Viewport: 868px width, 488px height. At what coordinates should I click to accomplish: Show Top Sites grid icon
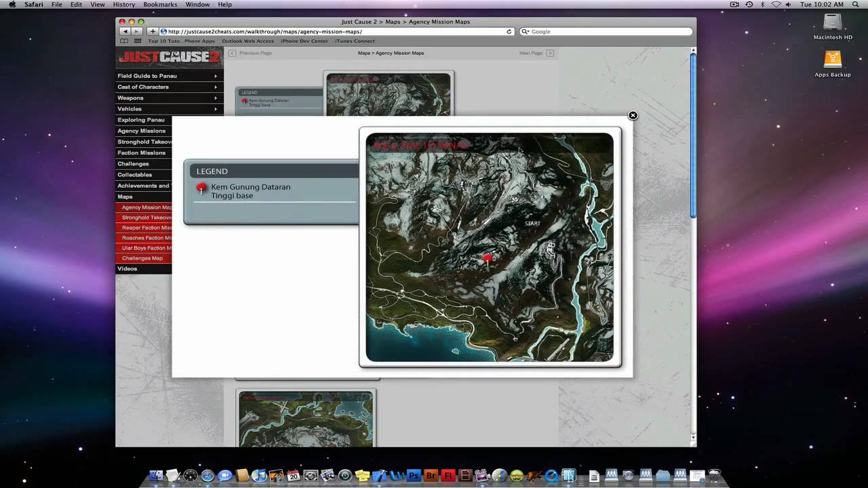pos(138,41)
